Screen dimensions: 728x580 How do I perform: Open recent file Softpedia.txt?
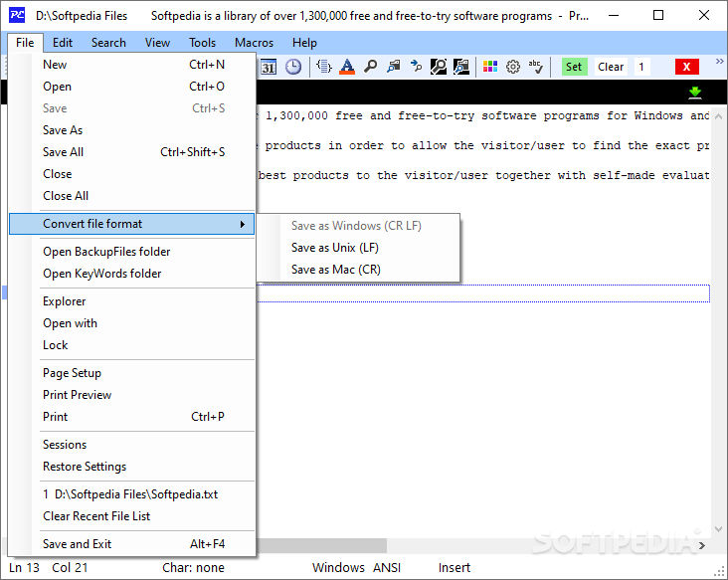tap(132, 494)
